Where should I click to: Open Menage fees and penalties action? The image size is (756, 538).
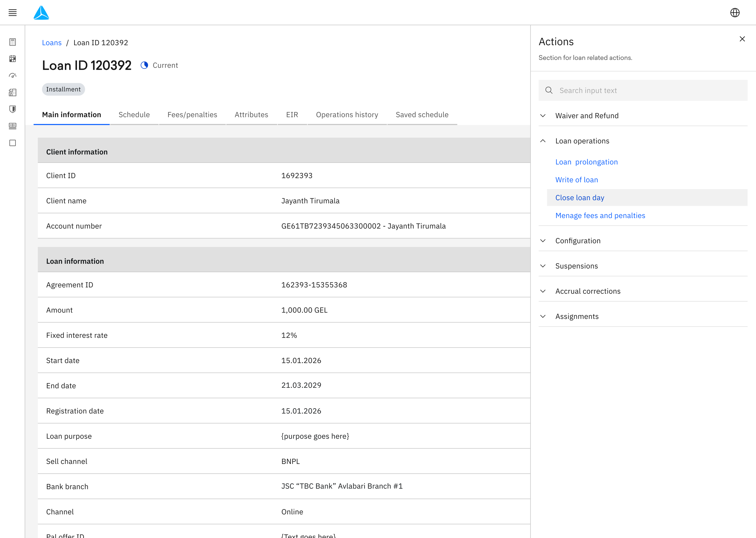(x=600, y=216)
